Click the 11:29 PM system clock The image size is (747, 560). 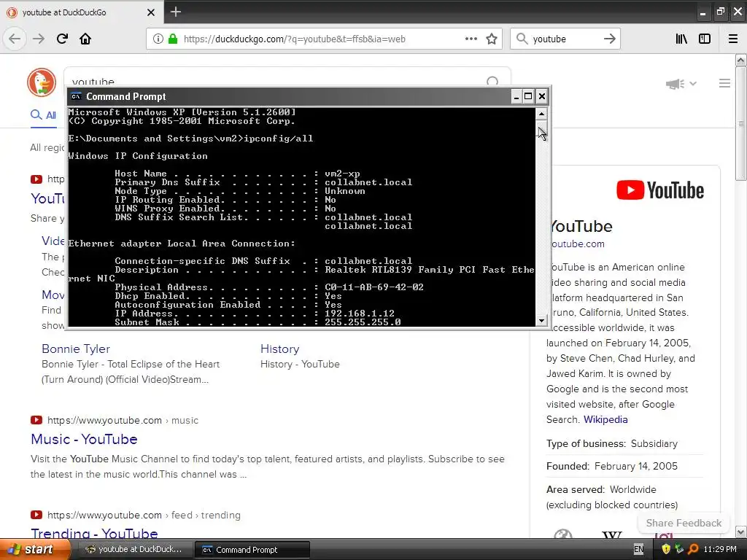(x=720, y=550)
